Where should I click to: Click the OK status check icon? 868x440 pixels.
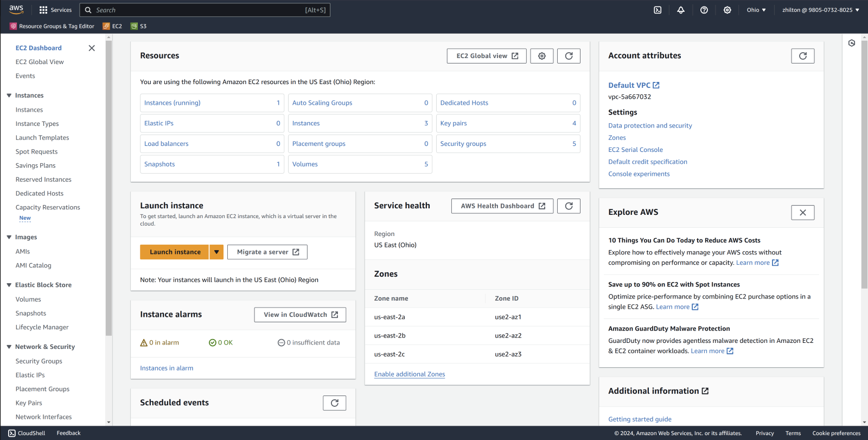coord(213,343)
